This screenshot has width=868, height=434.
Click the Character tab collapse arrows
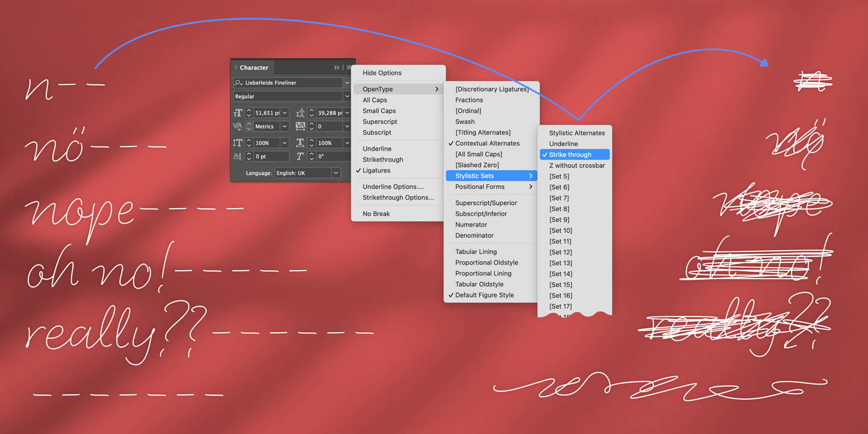tap(236, 68)
